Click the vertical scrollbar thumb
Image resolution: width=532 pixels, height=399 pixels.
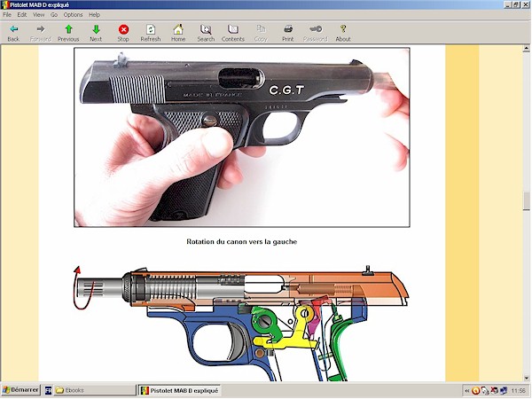point(527,201)
